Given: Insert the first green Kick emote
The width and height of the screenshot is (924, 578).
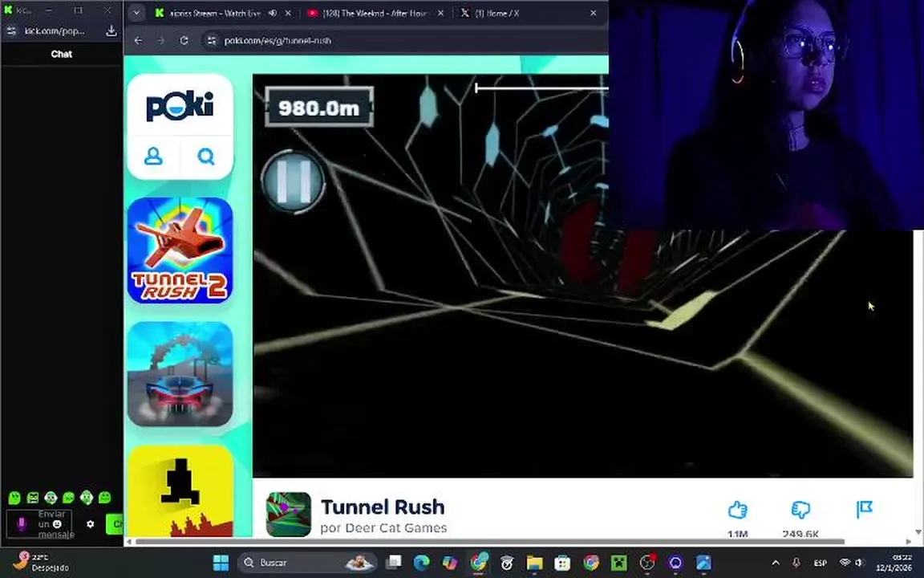Looking at the screenshot, I should point(14,498).
